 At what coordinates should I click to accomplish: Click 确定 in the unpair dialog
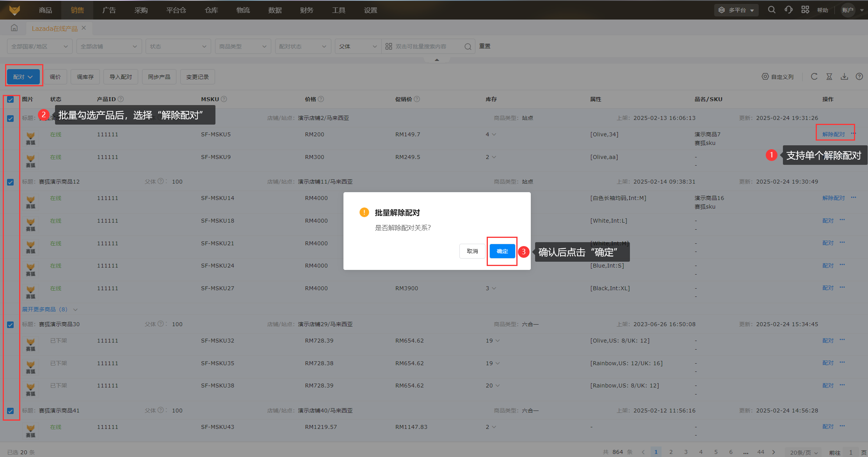click(502, 251)
